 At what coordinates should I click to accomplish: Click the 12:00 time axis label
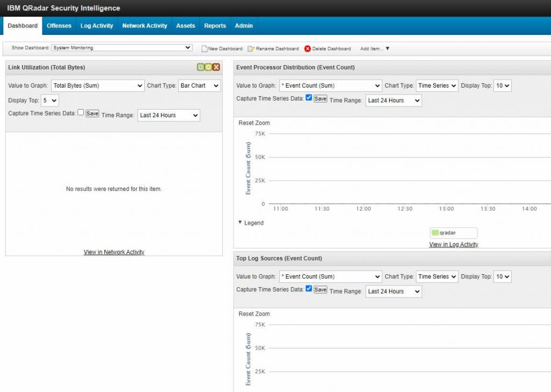pyautogui.click(x=363, y=209)
